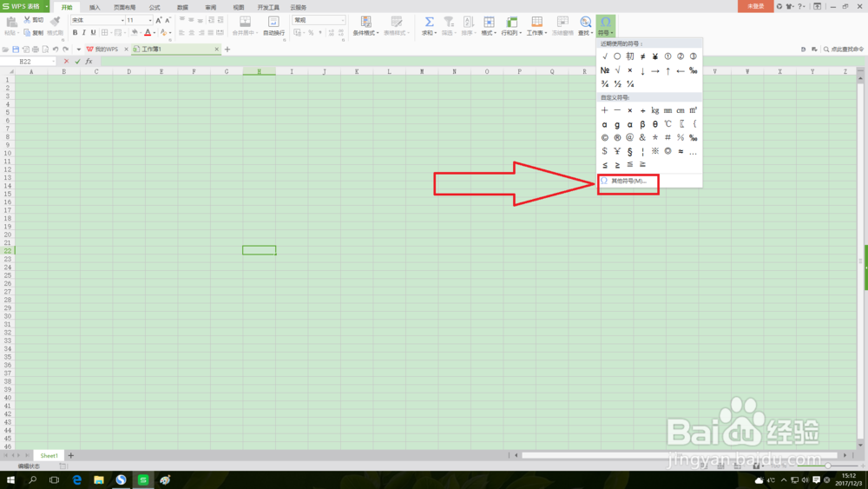Viewport: 868px width, 489px height.
Task: Insert the © copyright symbol
Action: (604, 137)
